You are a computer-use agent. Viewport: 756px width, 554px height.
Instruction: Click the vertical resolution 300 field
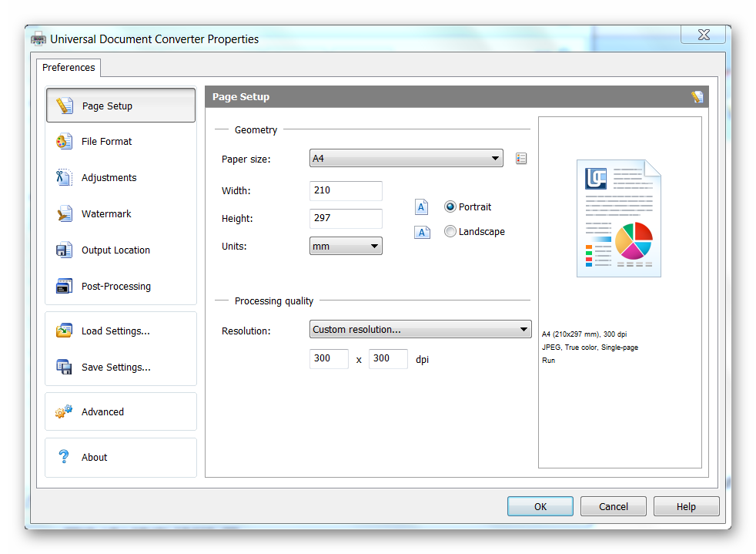388,358
